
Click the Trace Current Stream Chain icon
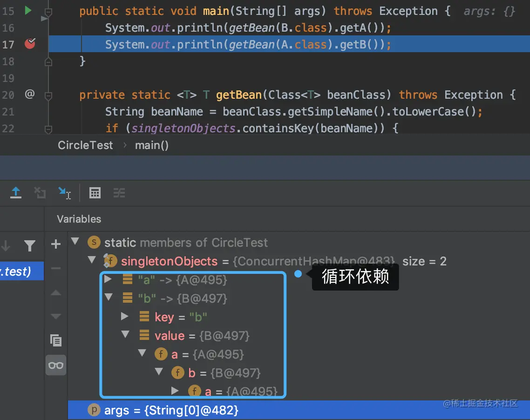click(x=119, y=193)
